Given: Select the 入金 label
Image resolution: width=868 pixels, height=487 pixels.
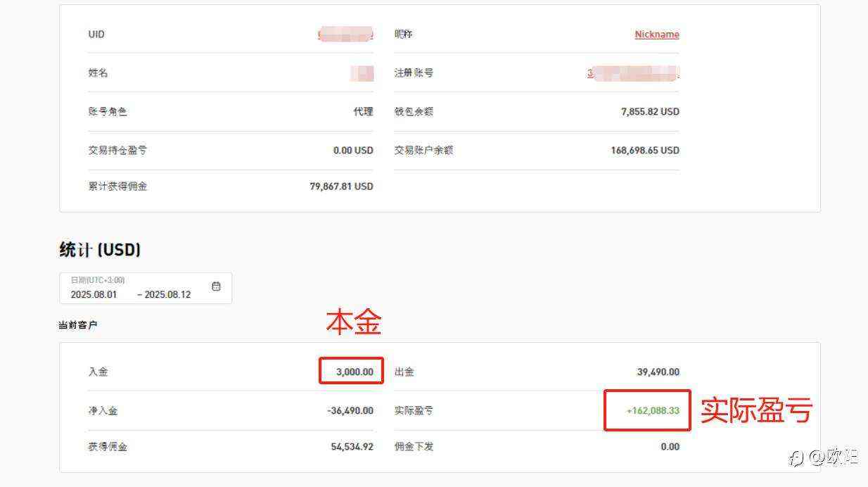Looking at the screenshot, I should coord(98,372).
